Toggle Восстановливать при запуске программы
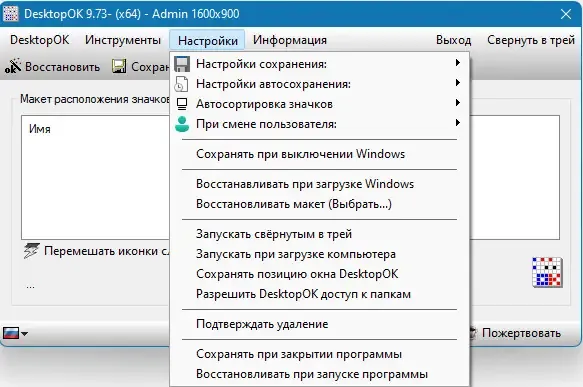 coord(320,375)
